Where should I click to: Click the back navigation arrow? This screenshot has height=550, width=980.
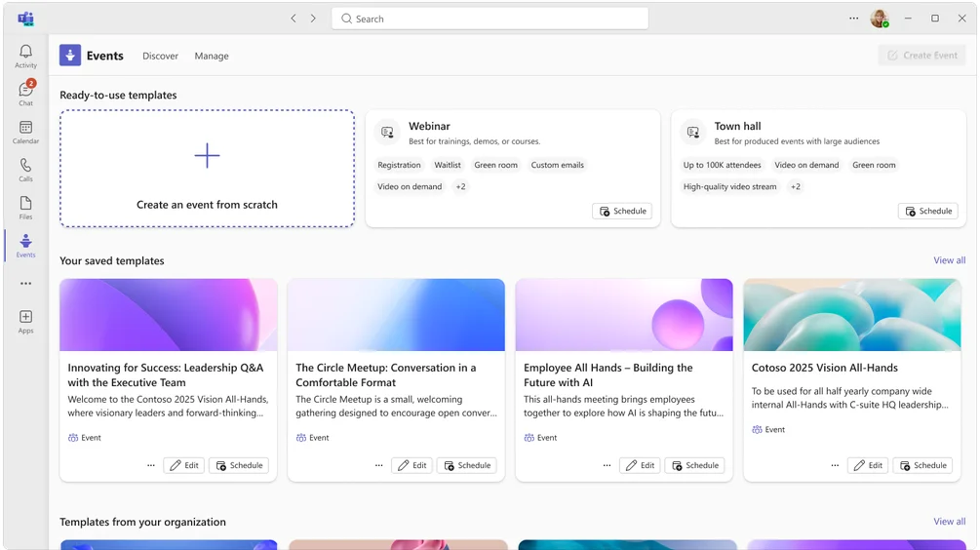(294, 19)
